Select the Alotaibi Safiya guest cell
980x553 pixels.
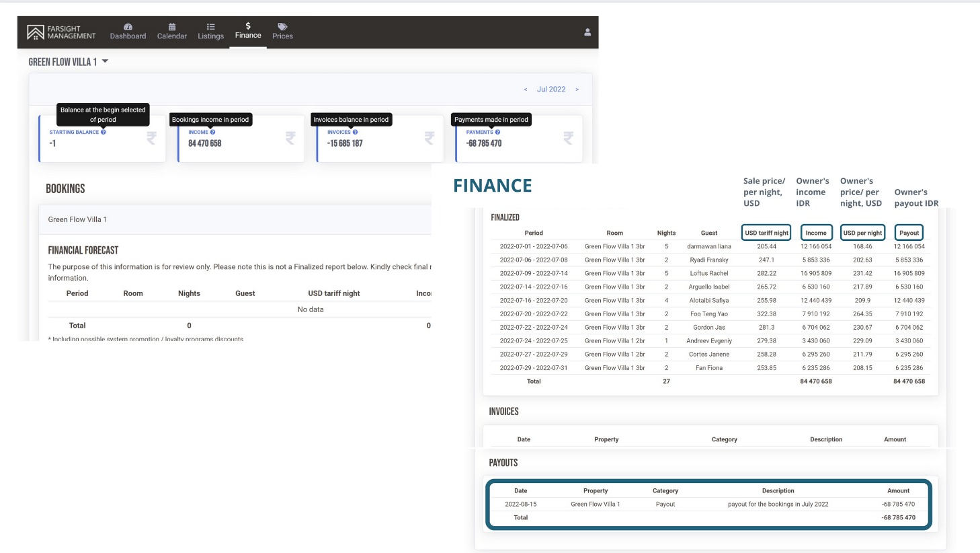click(709, 300)
